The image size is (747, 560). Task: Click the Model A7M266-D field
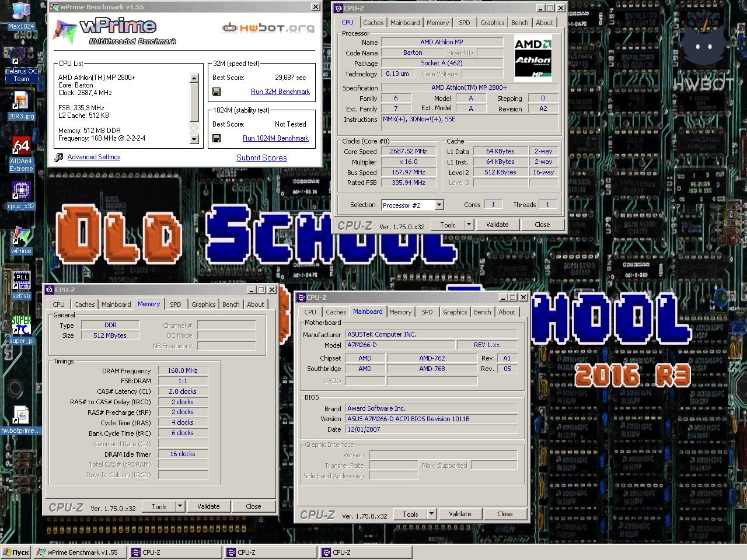coord(400,345)
